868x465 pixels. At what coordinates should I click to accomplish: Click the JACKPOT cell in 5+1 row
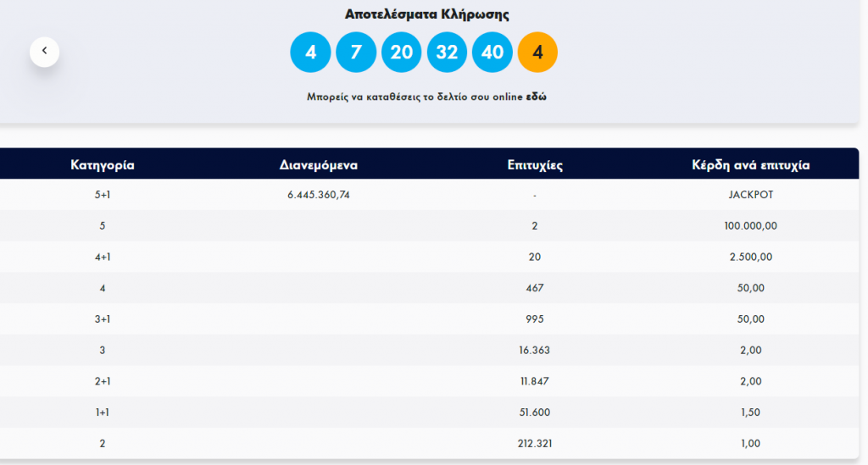[751, 195]
